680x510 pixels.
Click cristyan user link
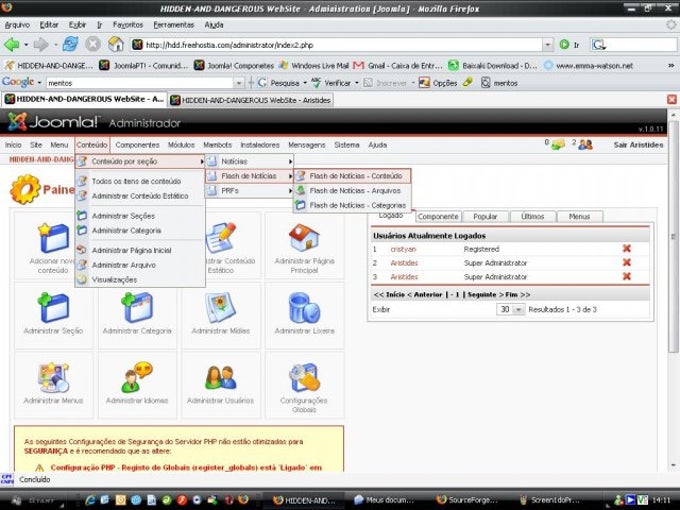coord(403,249)
